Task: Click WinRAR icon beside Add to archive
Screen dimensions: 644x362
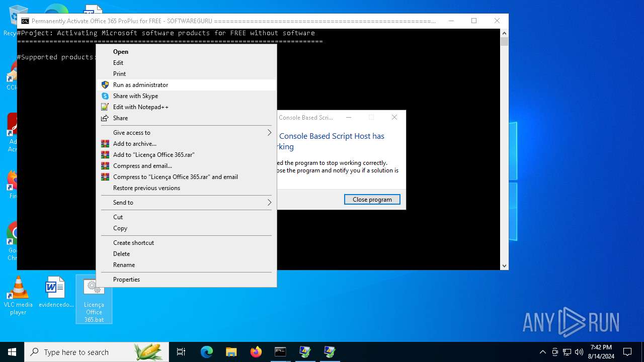Action: pyautogui.click(x=105, y=144)
